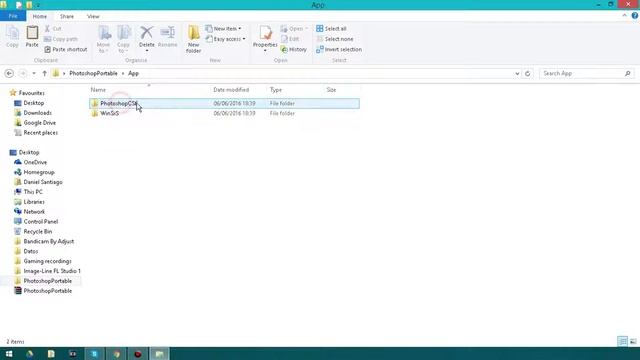Viewport: 640px width, 360px height.
Task: Click the Open button in ribbon
Action: click(x=294, y=29)
